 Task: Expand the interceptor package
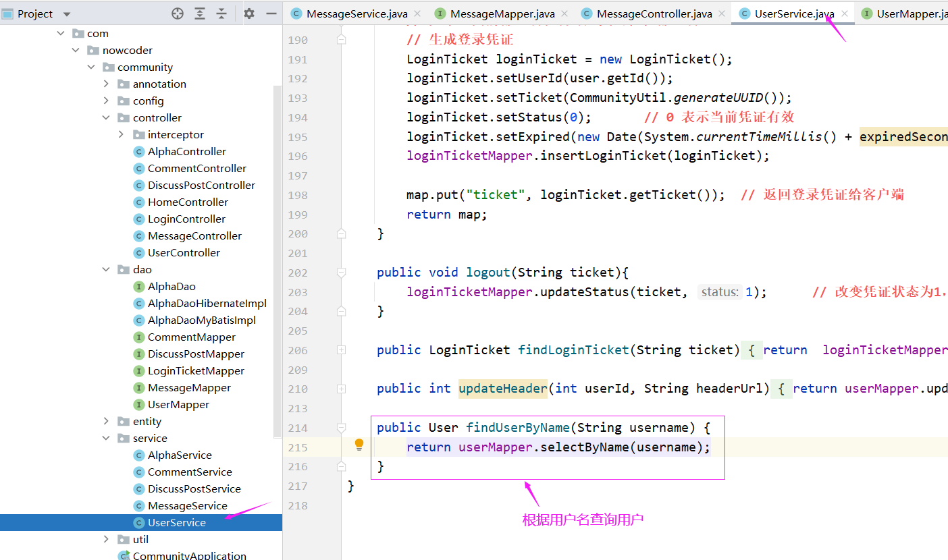click(121, 134)
